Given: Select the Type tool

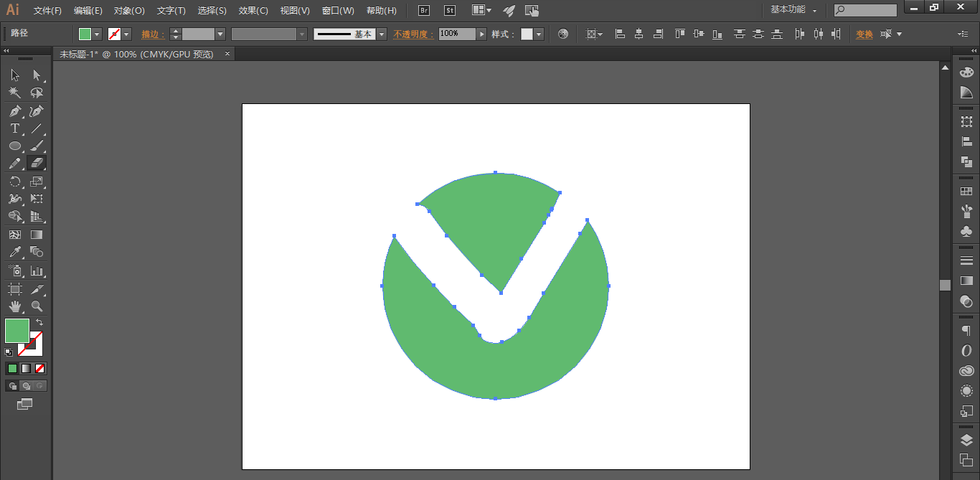Looking at the screenshot, I should [x=14, y=129].
